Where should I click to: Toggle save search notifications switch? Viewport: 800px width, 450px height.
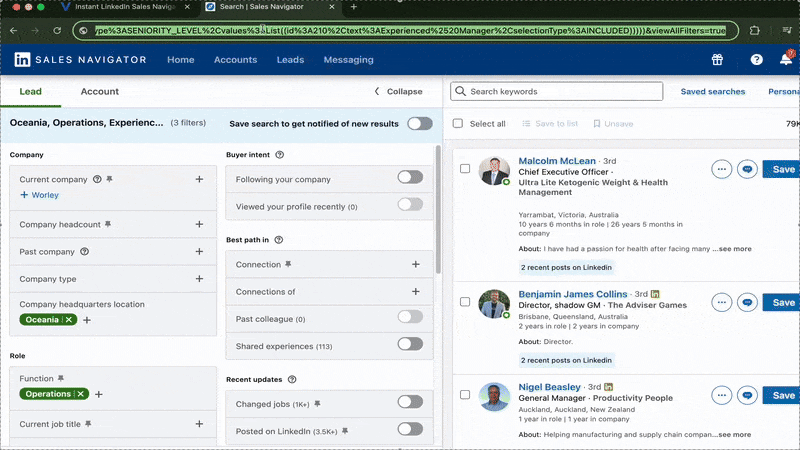420,123
